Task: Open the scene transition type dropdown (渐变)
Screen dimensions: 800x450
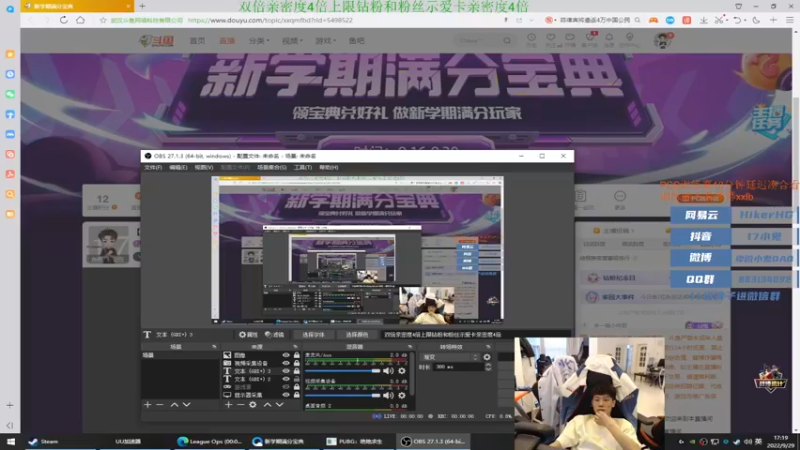Action: 451,357
